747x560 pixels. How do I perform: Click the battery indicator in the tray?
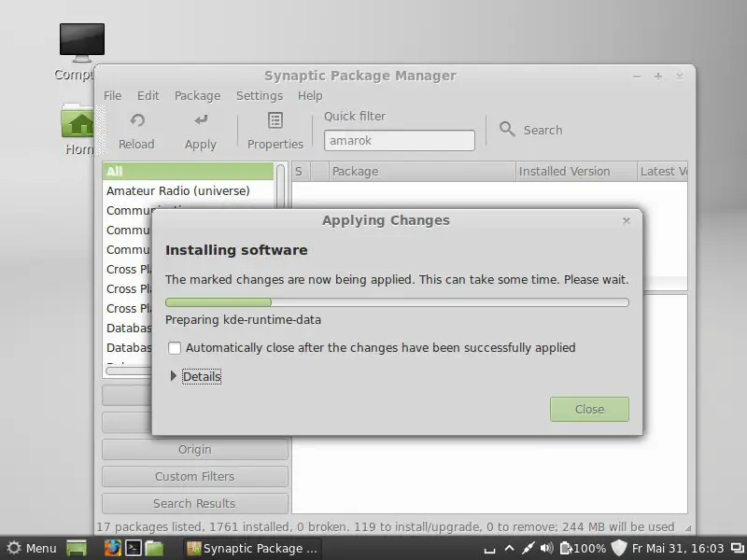tap(566, 548)
